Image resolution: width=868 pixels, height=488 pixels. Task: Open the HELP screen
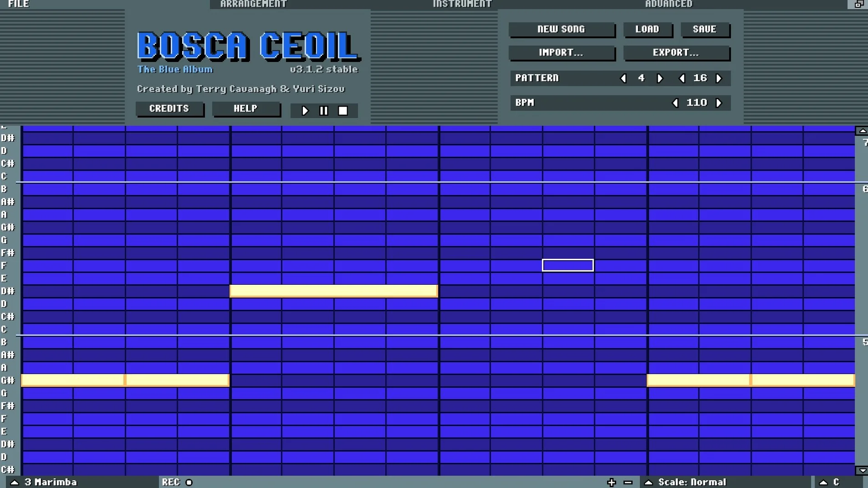click(x=245, y=109)
